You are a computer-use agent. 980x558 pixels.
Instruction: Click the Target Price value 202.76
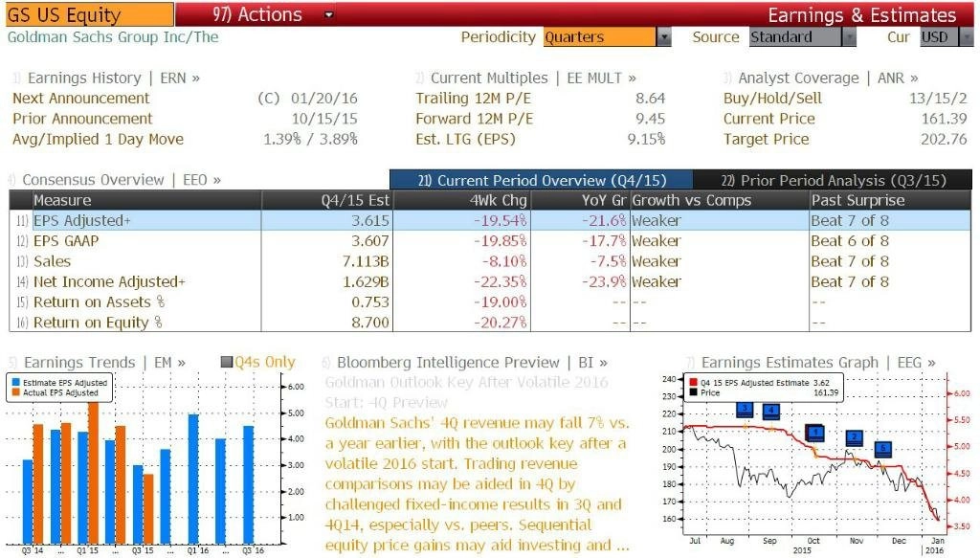(x=944, y=139)
